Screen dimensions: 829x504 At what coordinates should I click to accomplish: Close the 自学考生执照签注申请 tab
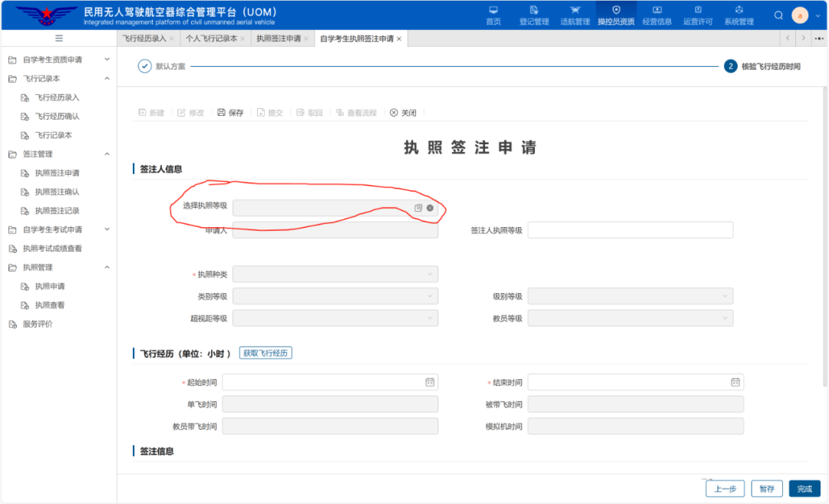[x=399, y=38]
